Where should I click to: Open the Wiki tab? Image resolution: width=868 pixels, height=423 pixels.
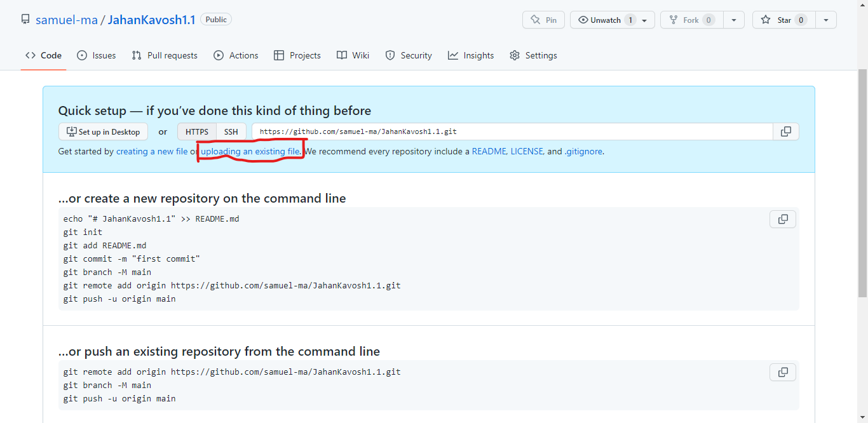[353, 55]
